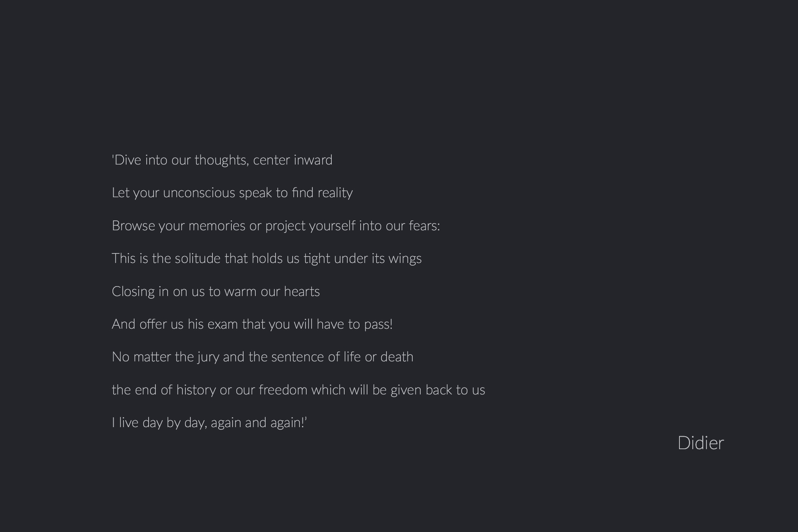Click the line 'Closing in on us'

[x=215, y=291]
